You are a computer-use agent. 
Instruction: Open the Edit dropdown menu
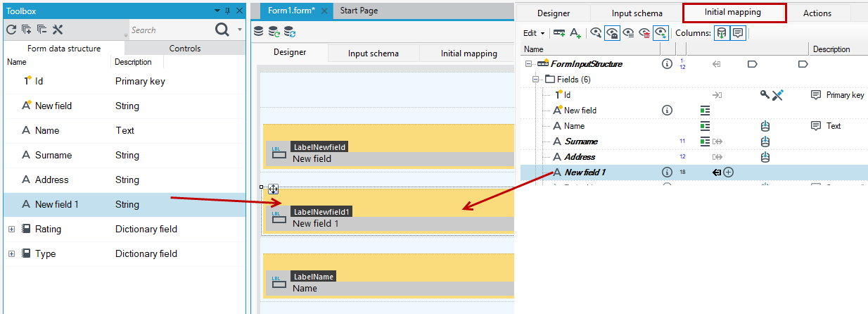[x=534, y=33]
